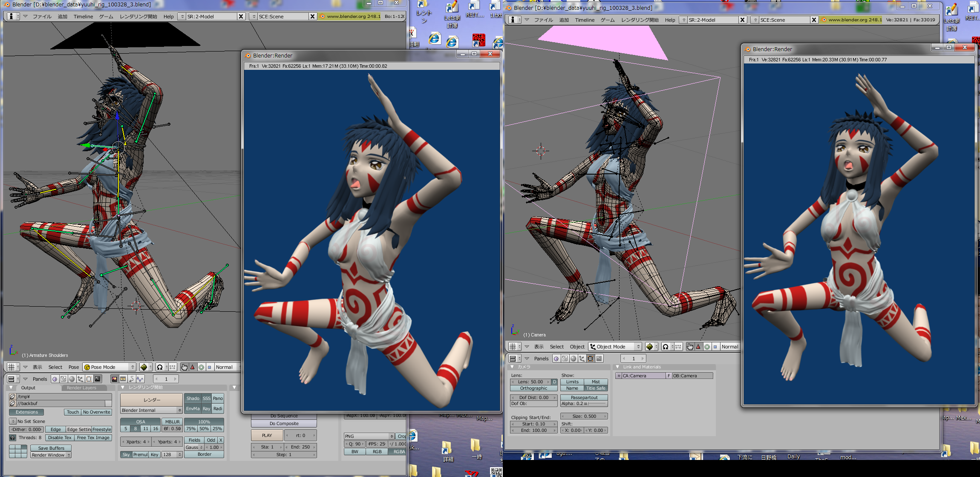Select rotate manipulator ring in right Blender header
The image size is (980, 477).
pyautogui.click(x=707, y=347)
